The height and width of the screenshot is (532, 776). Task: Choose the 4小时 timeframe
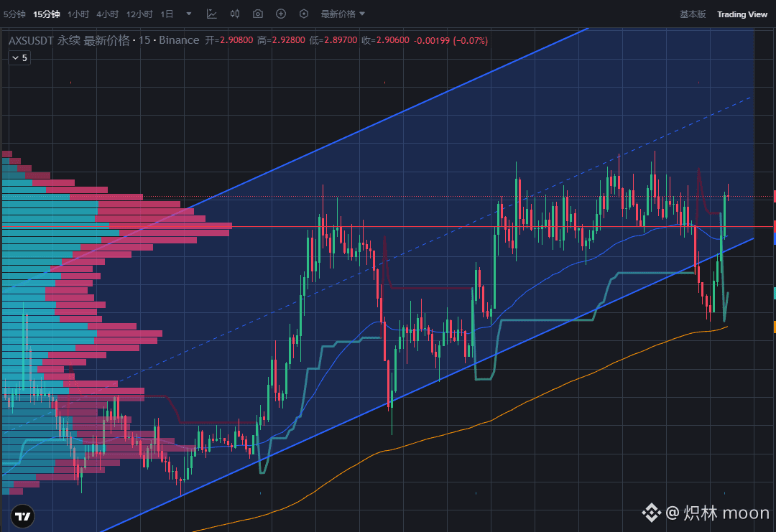tap(107, 14)
